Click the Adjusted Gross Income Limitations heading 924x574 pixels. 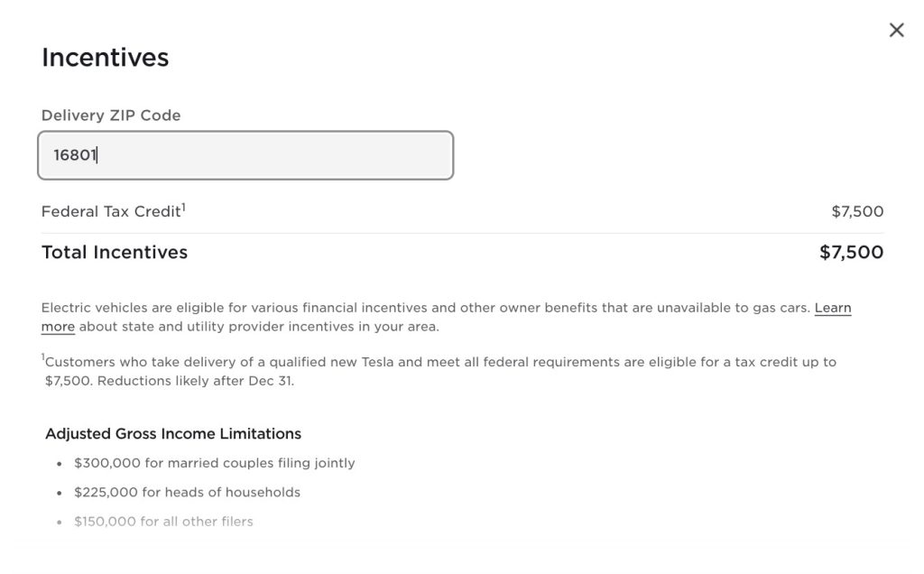[x=173, y=434]
